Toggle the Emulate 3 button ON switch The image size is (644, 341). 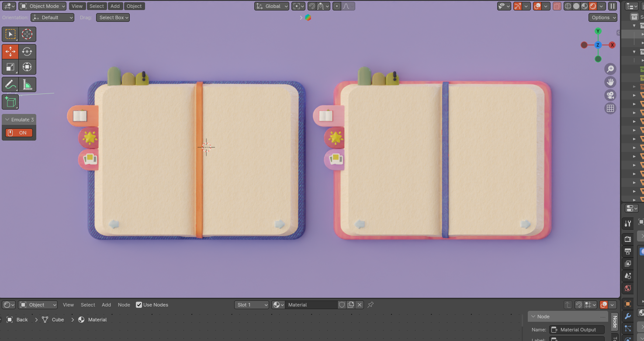click(x=19, y=133)
